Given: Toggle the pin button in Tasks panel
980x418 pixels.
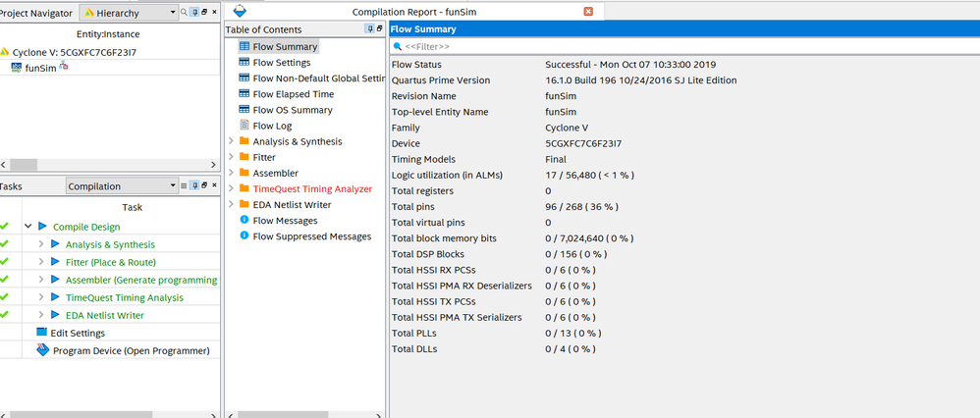Looking at the screenshot, I should coord(194,185).
